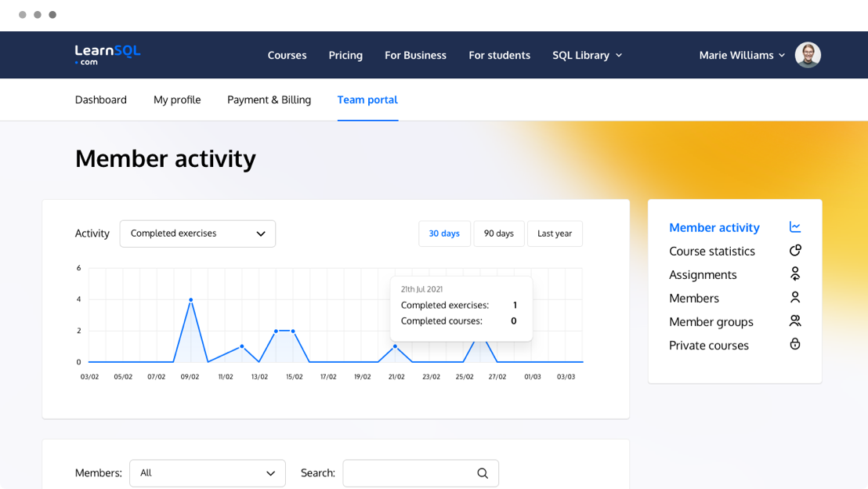Click Marie Williams' profile avatar
This screenshot has width=868, height=489.
coord(808,55)
